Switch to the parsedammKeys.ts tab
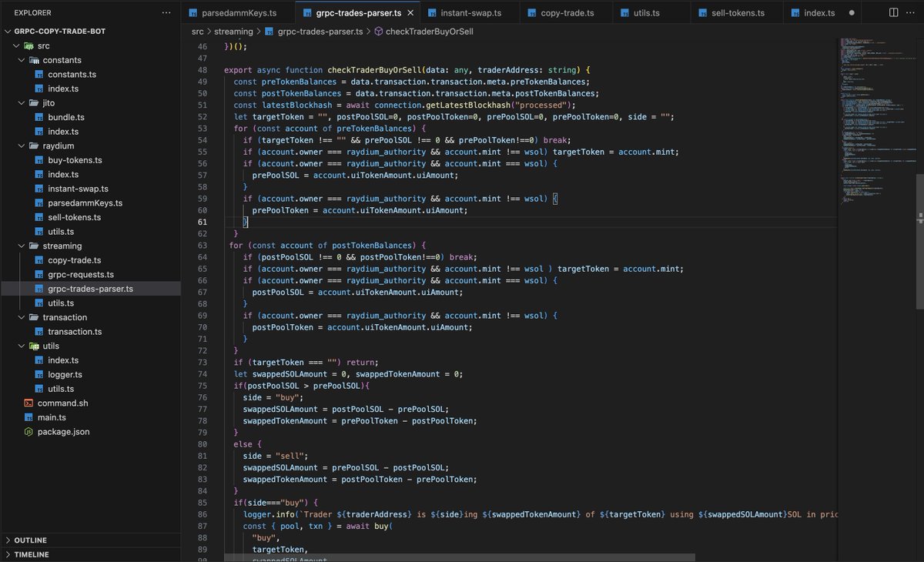This screenshot has height=562, width=924. click(x=238, y=13)
